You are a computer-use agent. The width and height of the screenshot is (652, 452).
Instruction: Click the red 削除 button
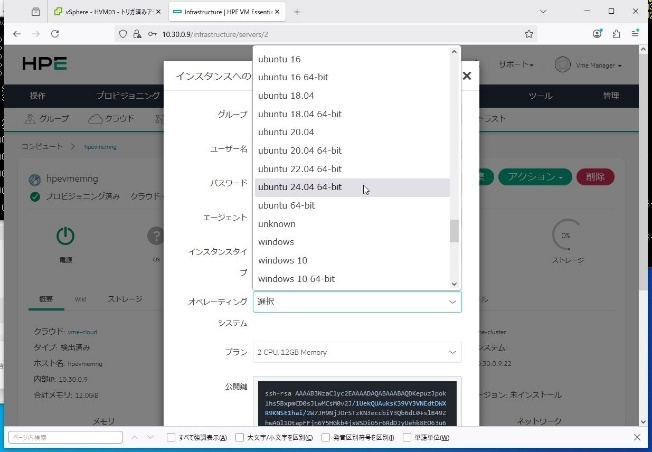tap(595, 176)
